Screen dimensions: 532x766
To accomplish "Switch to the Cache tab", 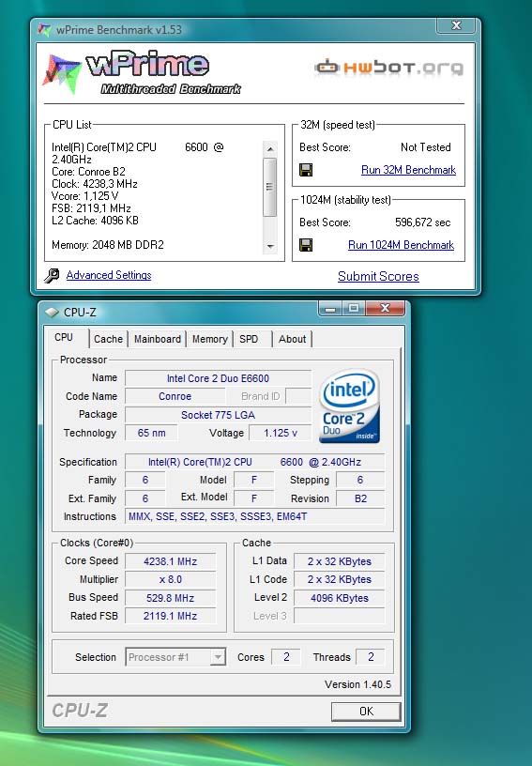I will pos(108,339).
